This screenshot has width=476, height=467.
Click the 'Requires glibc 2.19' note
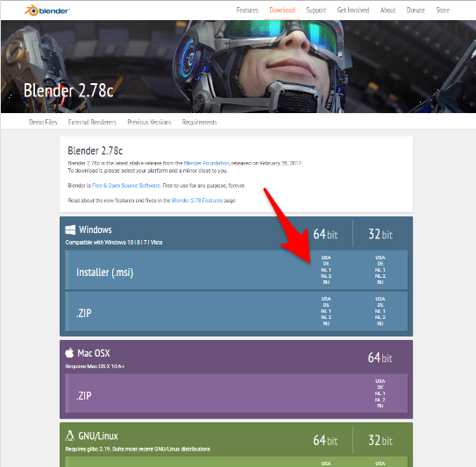click(x=138, y=449)
